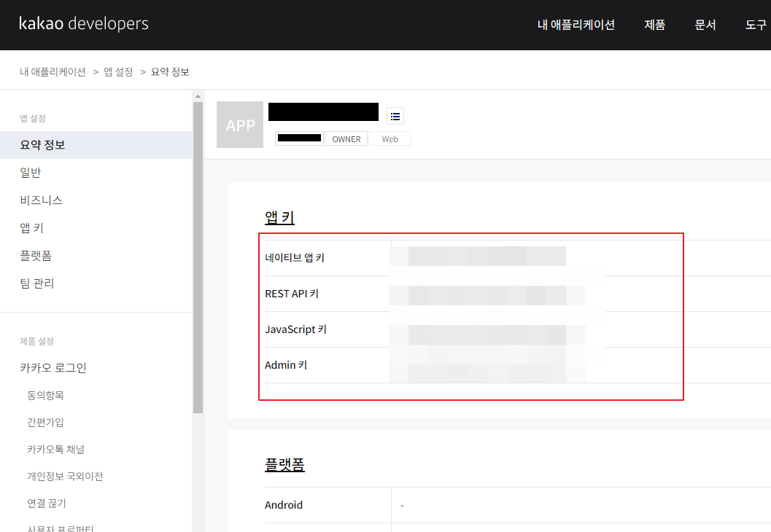Click the kakao developers logo

pyautogui.click(x=84, y=23)
